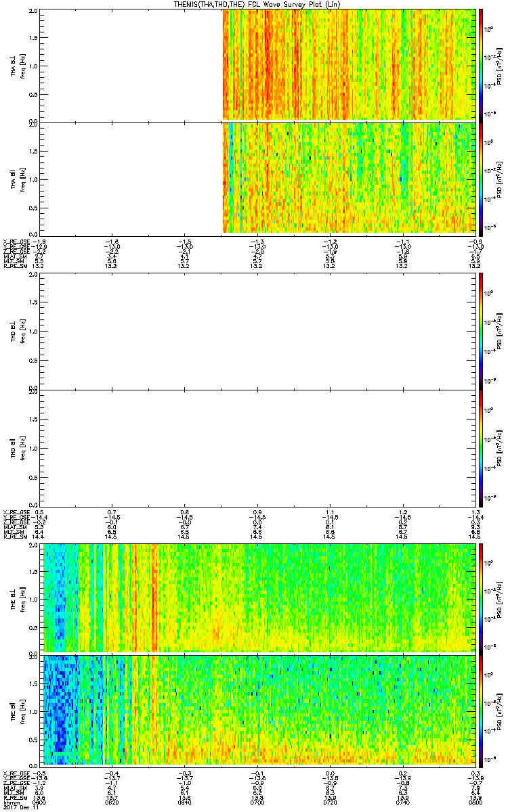508x812 pixels.
Task: Click the 0.5 Hz tick of THD B∥
Action: click(x=33, y=478)
